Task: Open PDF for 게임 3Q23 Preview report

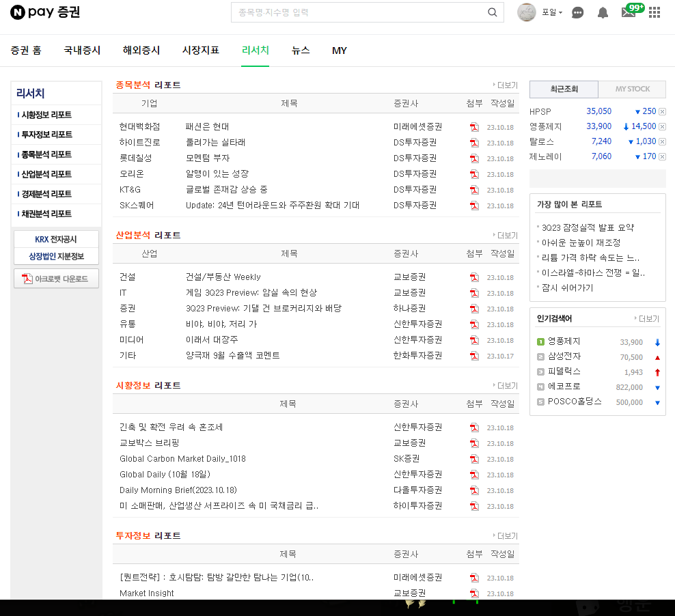Action: point(474,293)
